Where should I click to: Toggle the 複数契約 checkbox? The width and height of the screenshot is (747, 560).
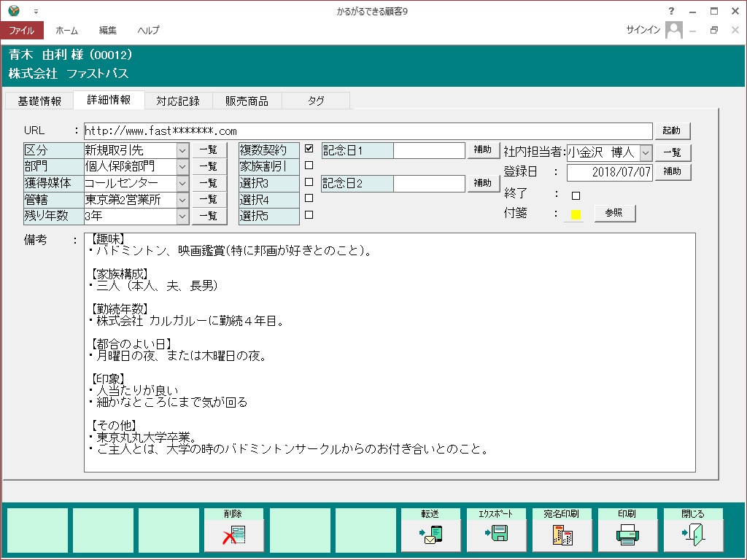(x=309, y=149)
